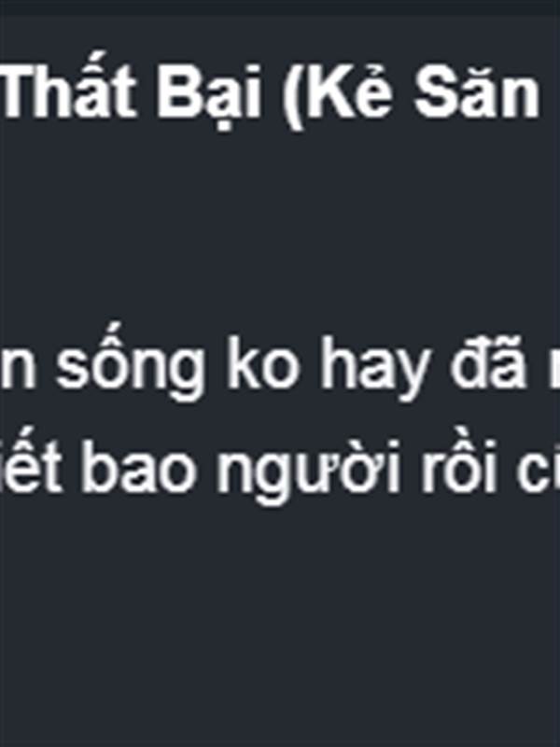Screen dimensions: 560x747
Task: Open the "Thất Bại (Kẻ Săn" title link
Action: pos(271,91)
